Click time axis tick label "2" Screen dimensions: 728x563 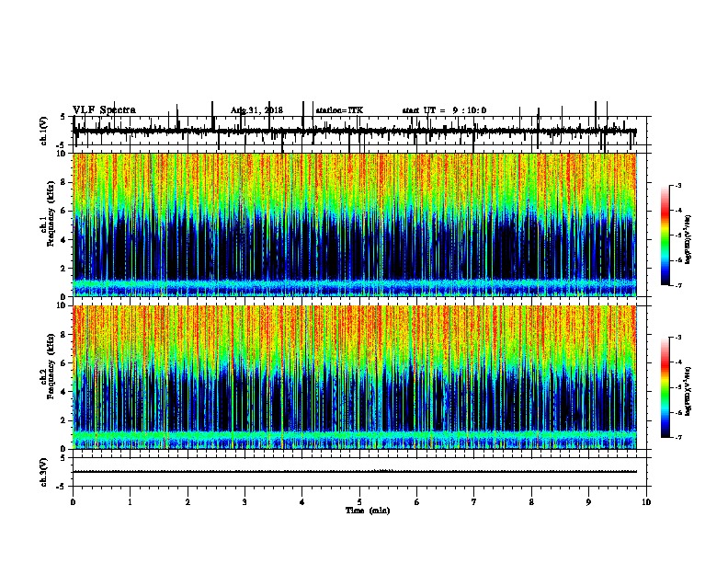[x=188, y=502]
